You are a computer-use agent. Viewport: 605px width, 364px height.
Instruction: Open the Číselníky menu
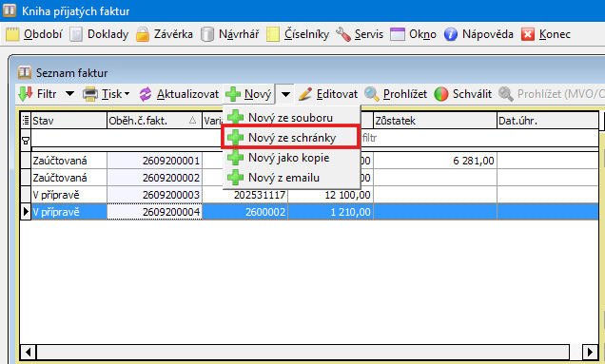pyautogui.click(x=298, y=34)
